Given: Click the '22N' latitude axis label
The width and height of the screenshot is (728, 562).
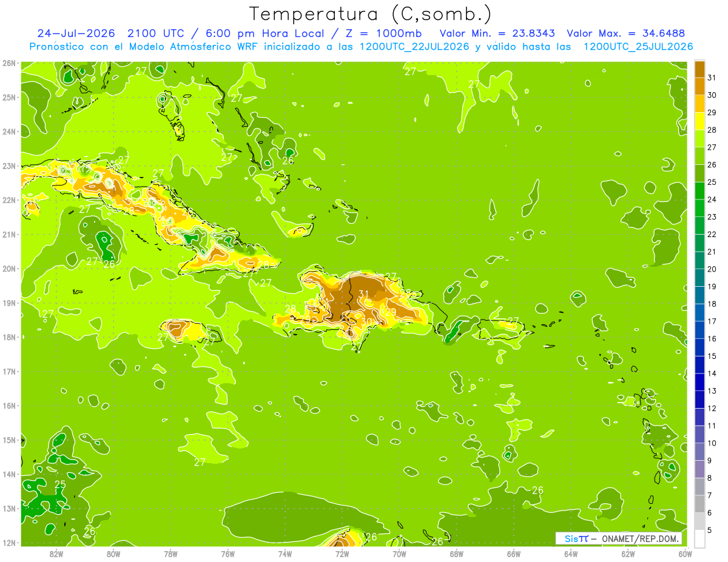Looking at the screenshot, I should [8, 200].
